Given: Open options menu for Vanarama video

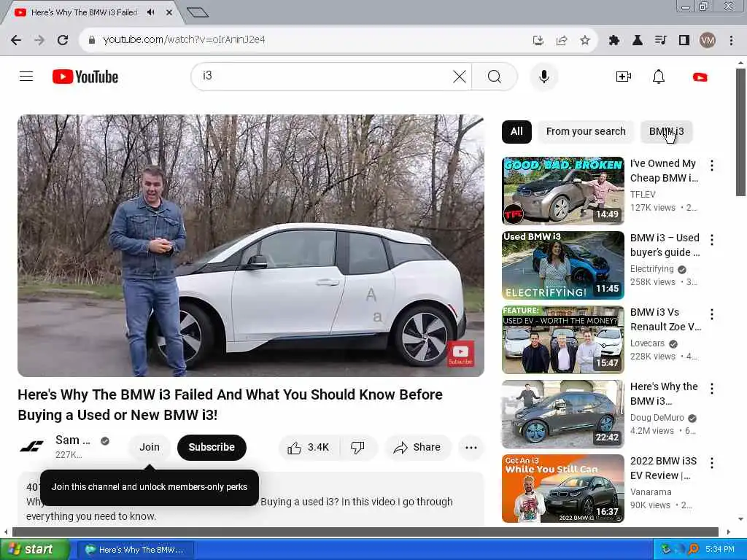Looking at the screenshot, I should click(712, 462).
